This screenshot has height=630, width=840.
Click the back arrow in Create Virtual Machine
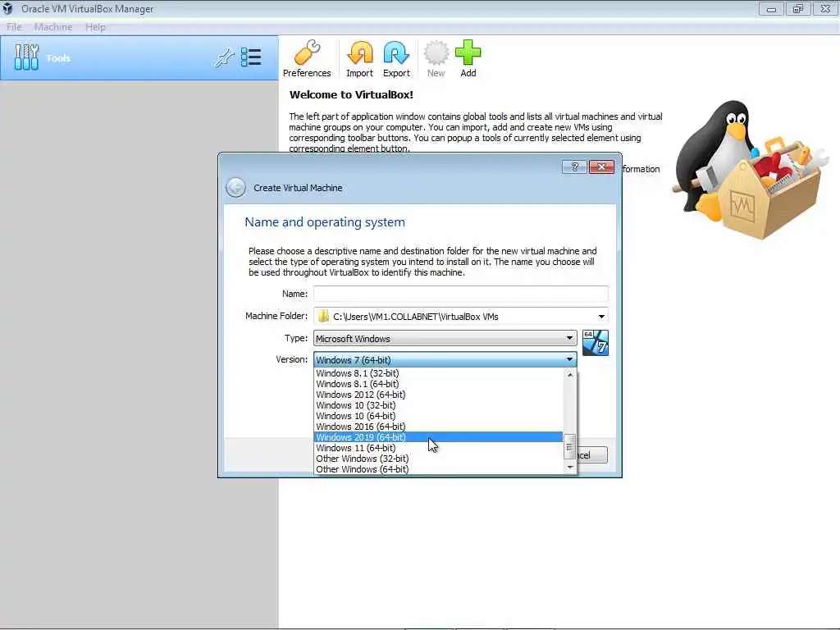(x=235, y=188)
